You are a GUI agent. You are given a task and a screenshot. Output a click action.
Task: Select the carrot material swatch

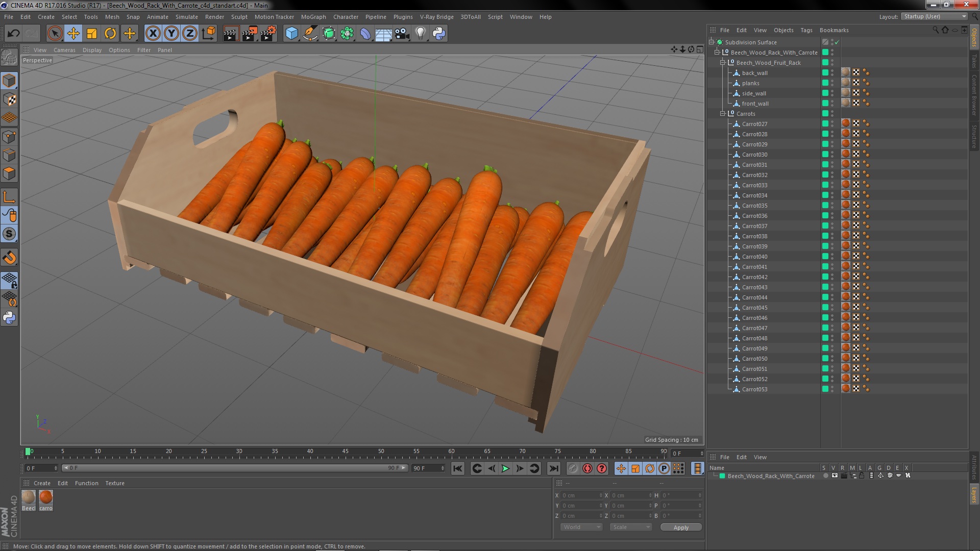pos(46,497)
